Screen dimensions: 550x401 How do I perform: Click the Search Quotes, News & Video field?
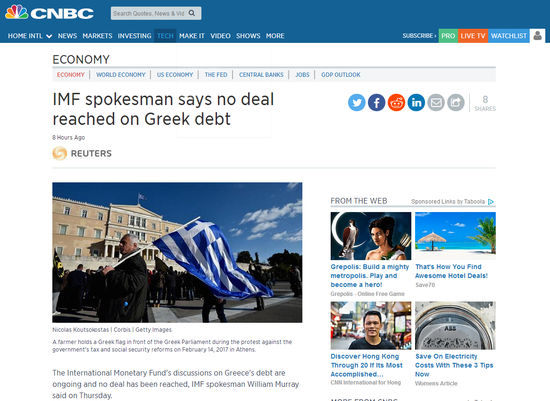tap(150, 13)
